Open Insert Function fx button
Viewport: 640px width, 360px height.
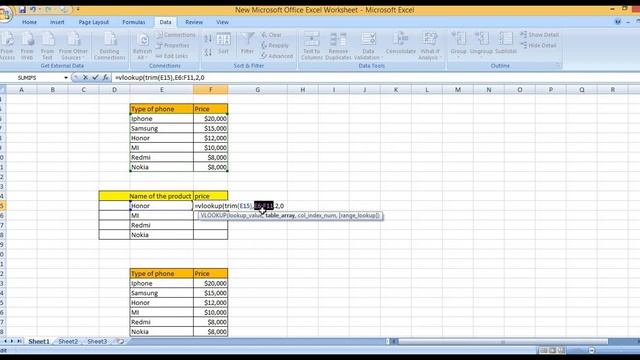pyautogui.click(x=105, y=77)
